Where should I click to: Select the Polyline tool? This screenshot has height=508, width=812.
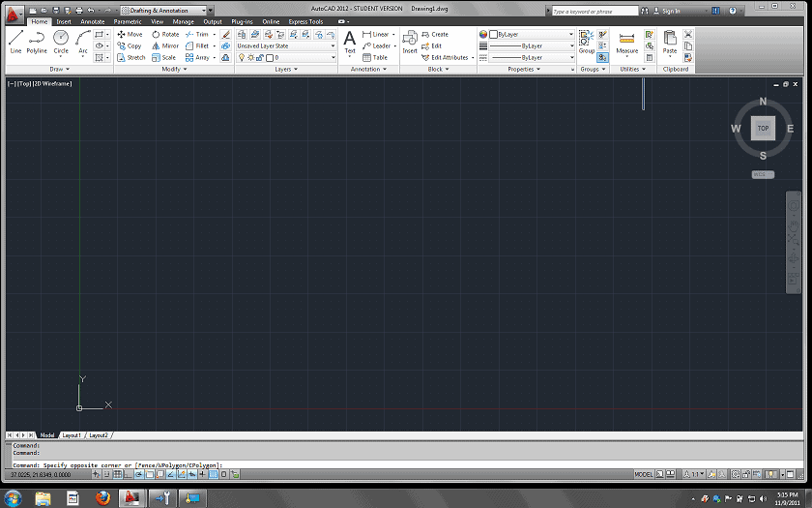pos(37,42)
